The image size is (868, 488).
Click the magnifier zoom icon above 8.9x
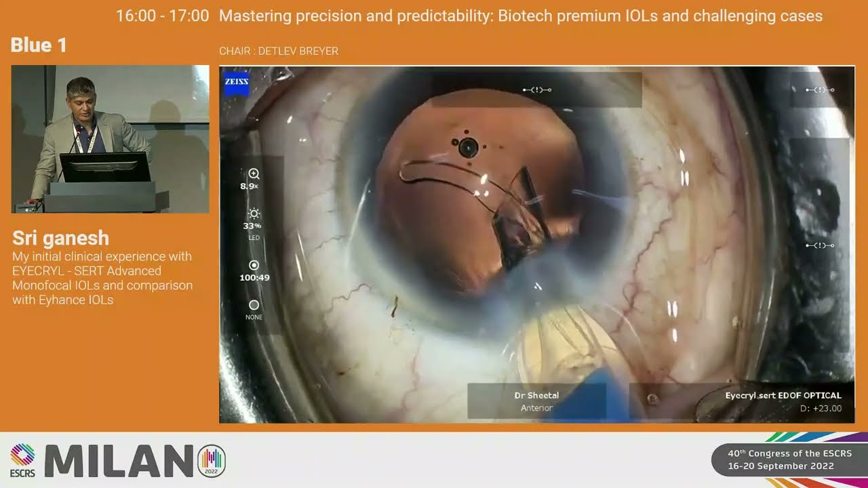(x=254, y=174)
